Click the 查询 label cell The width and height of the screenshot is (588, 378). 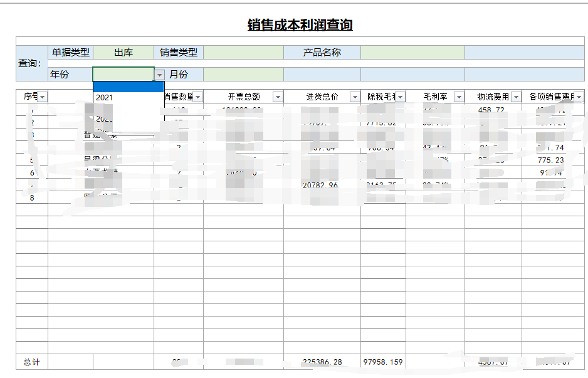30,63
